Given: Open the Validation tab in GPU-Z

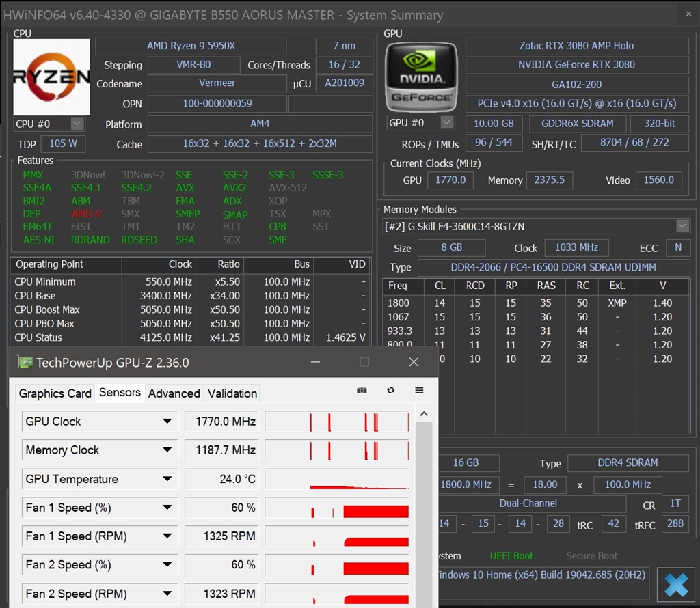Looking at the screenshot, I should [x=232, y=393].
